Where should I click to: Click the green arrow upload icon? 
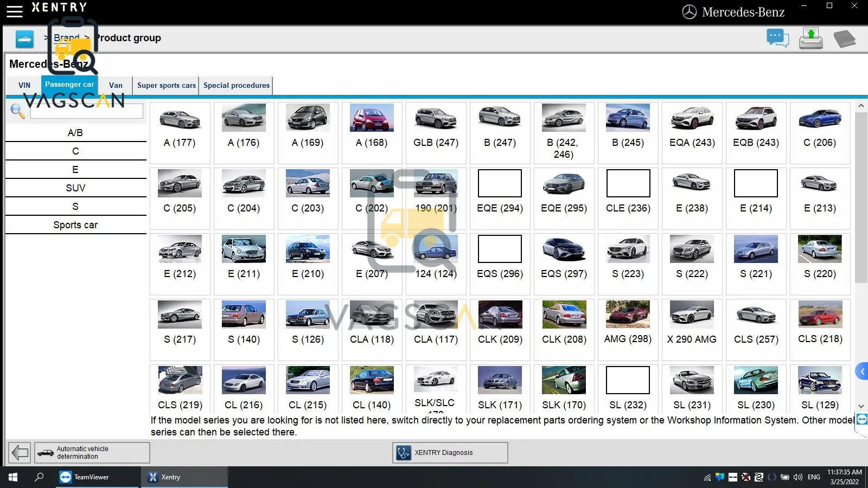[x=810, y=38]
